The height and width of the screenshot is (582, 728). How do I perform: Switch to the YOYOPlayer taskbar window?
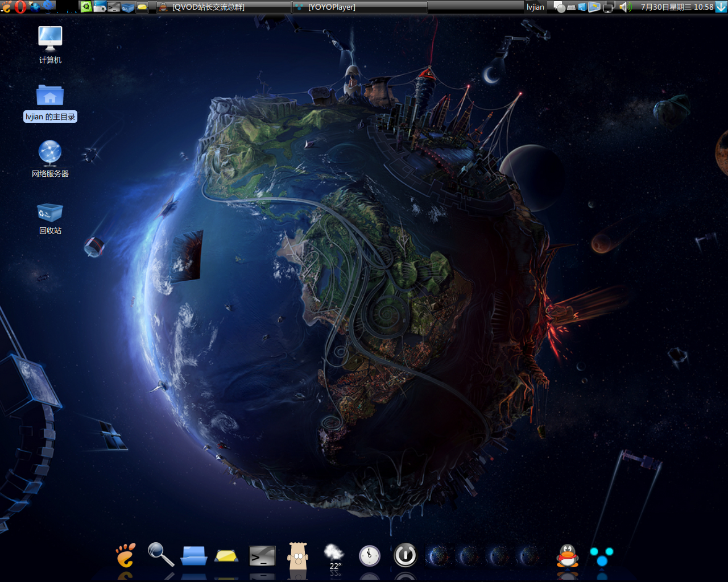point(360,7)
